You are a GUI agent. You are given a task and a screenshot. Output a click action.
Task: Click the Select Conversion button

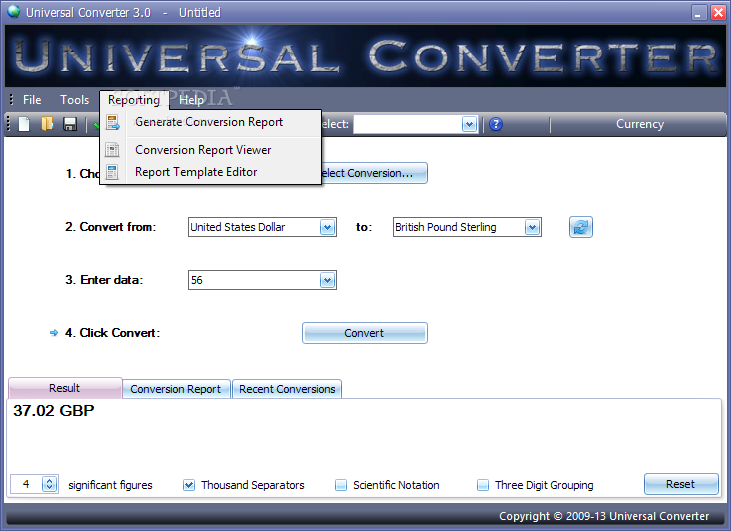[x=374, y=173]
